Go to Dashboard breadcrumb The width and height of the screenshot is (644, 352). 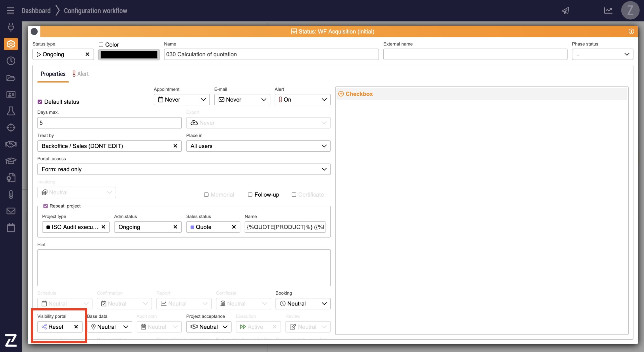click(36, 11)
